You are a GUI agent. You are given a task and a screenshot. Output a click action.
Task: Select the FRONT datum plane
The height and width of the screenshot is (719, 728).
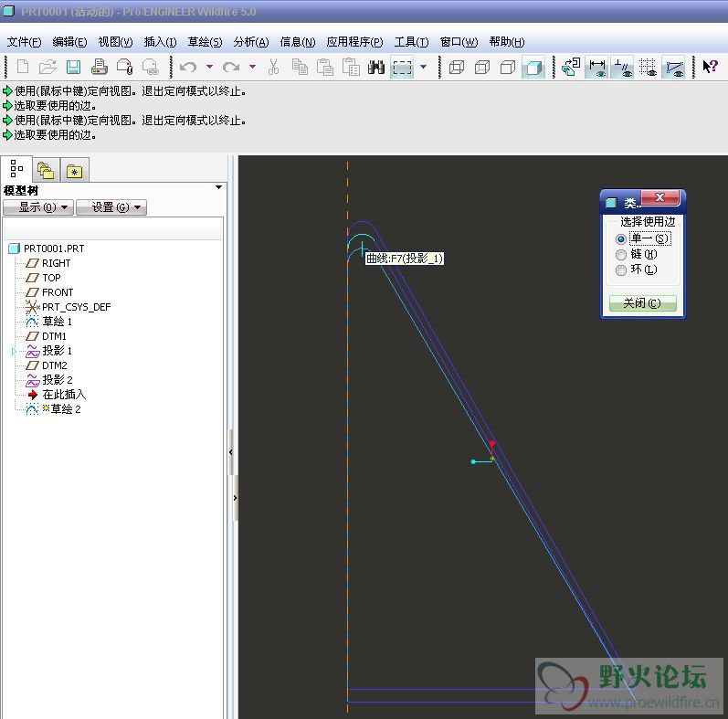pyautogui.click(x=58, y=292)
